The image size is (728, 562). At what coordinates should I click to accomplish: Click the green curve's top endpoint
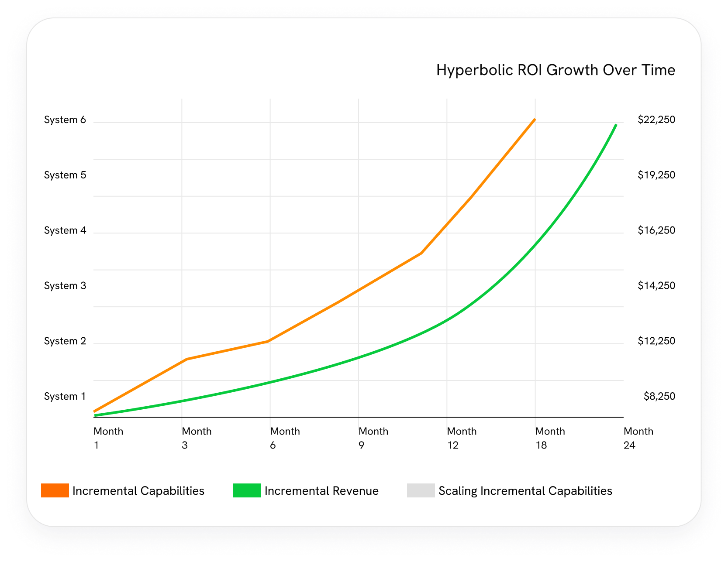point(616,125)
